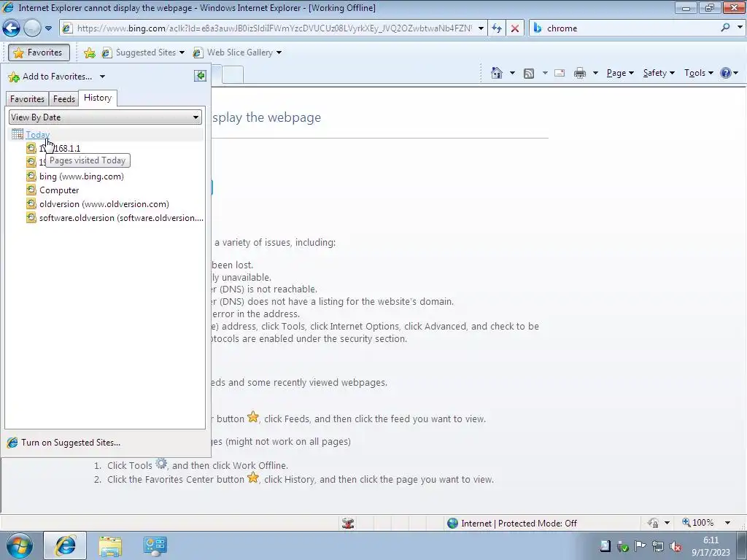Click the Home icon on command bar

point(496,73)
